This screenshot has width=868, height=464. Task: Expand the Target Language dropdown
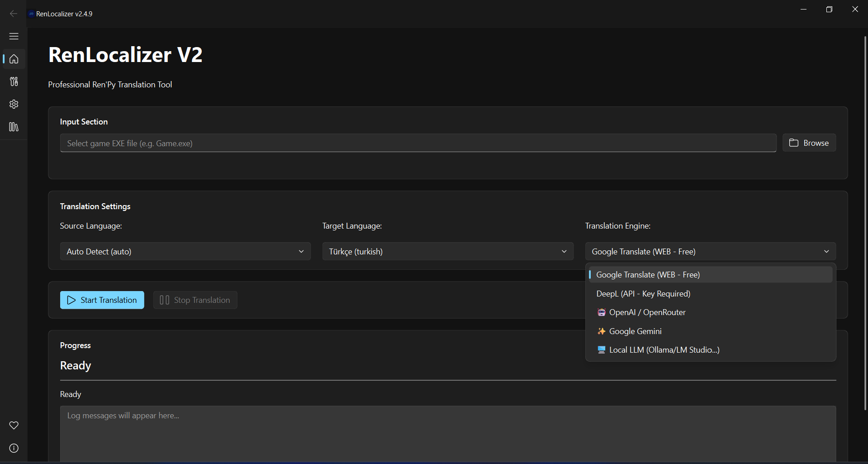coord(447,251)
